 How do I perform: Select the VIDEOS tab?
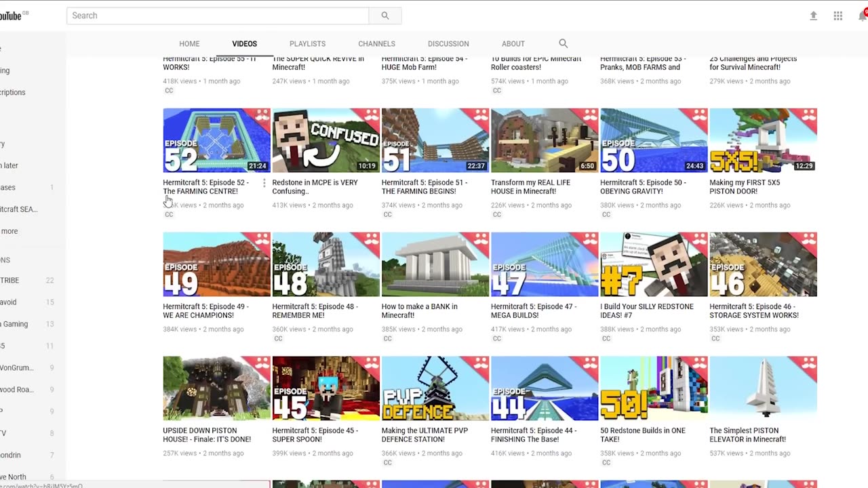point(244,43)
